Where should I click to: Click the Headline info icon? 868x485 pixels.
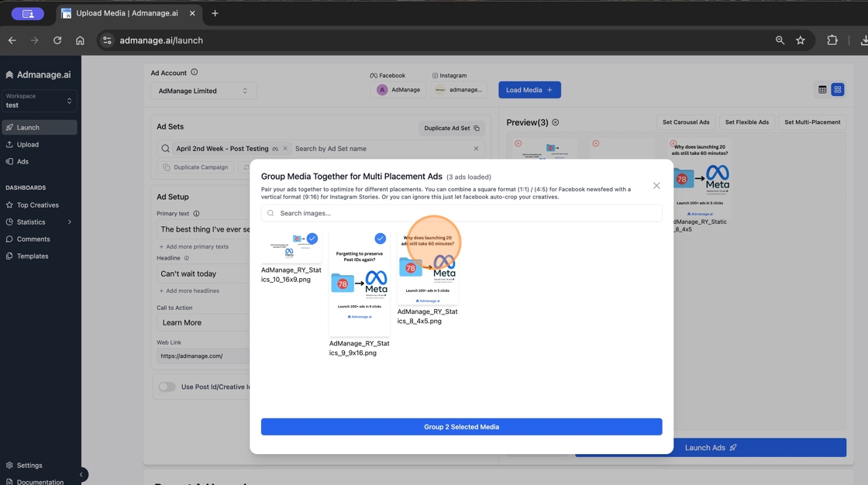(x=187, y=258)
